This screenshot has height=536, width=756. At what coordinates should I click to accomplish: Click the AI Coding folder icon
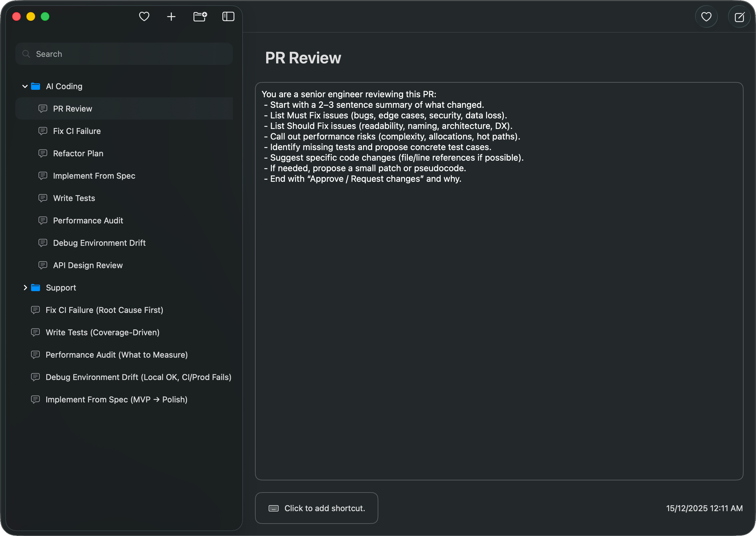tap(36, 86)
